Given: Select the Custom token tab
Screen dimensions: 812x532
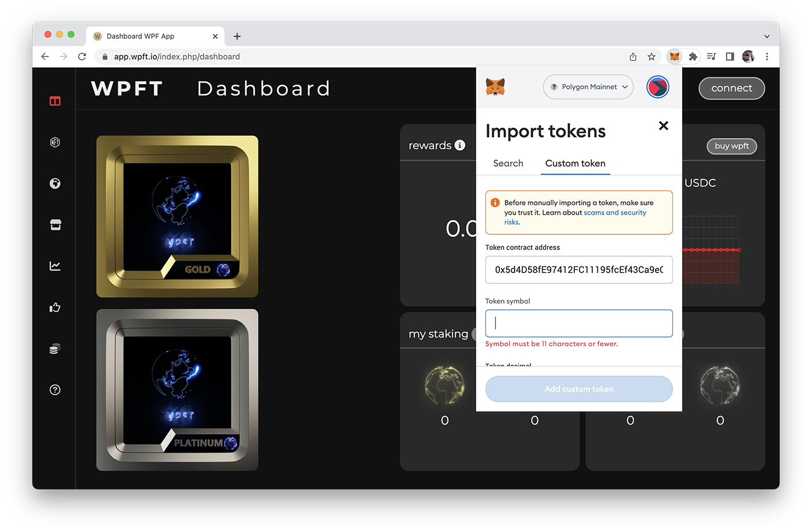Looking at the screenshot, I should point(575,163).
